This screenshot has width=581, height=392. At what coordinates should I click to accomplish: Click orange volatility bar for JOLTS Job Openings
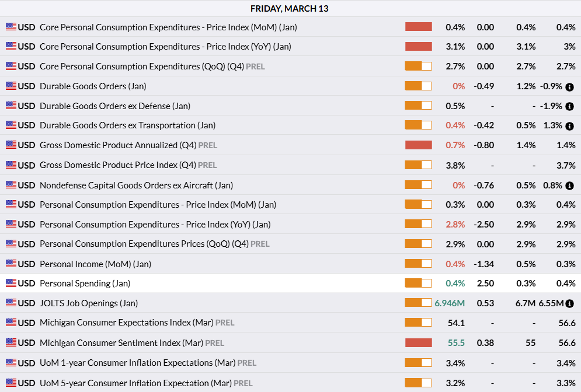pos(418,303)
